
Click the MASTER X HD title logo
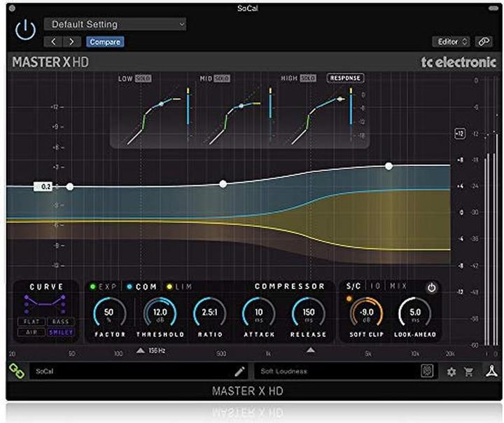(x=50, y=62)
